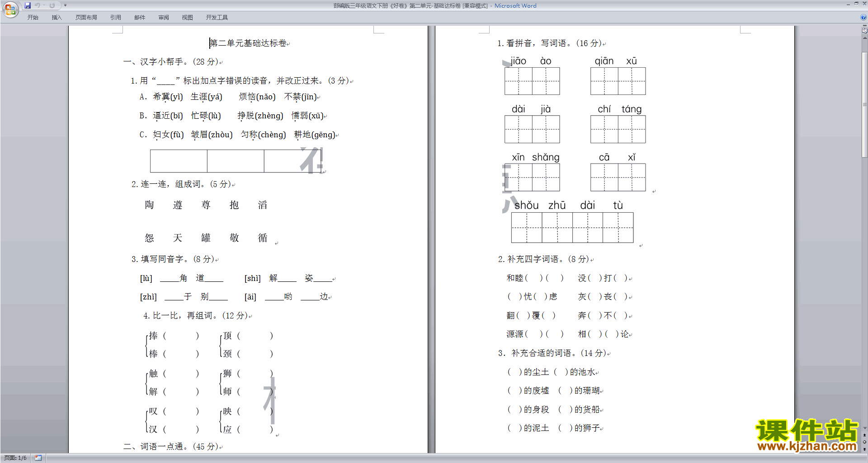Expand the Customize Quick Access Toolbar arrow
The width and height of the screenshot is (868, 463).
(x=65, y=5)
